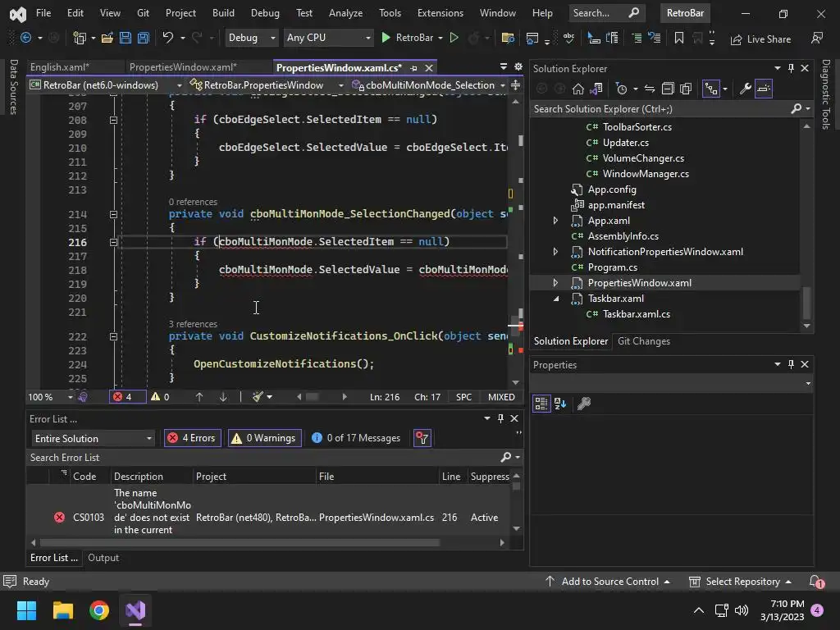Screen dimensions: 840x630
Task: Click the folder search icon in toolbar
Action: (507, 38)
